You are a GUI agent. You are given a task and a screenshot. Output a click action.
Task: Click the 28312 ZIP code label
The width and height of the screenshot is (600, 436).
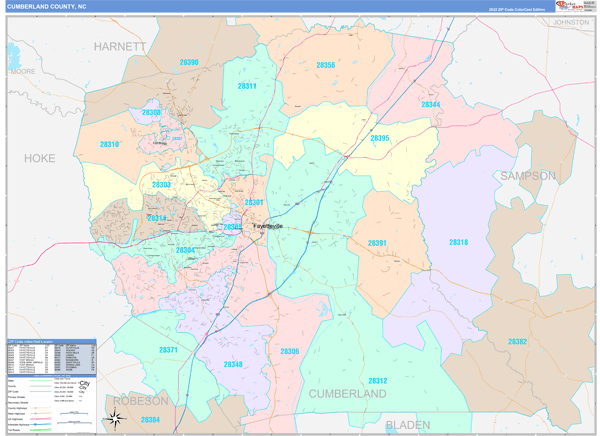point(377,381)
